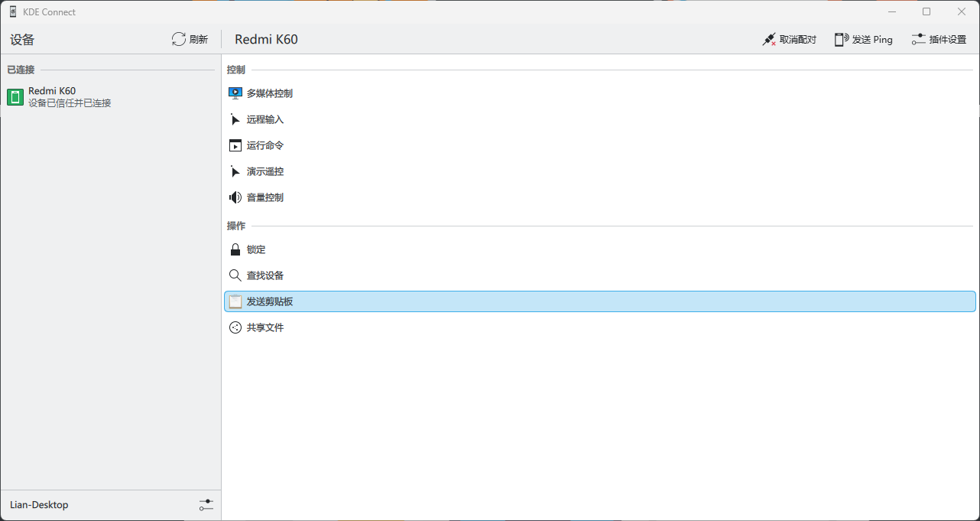980x521 pixels.
Task: Select Redmi K60 in device list
Action: coord(110,96)
